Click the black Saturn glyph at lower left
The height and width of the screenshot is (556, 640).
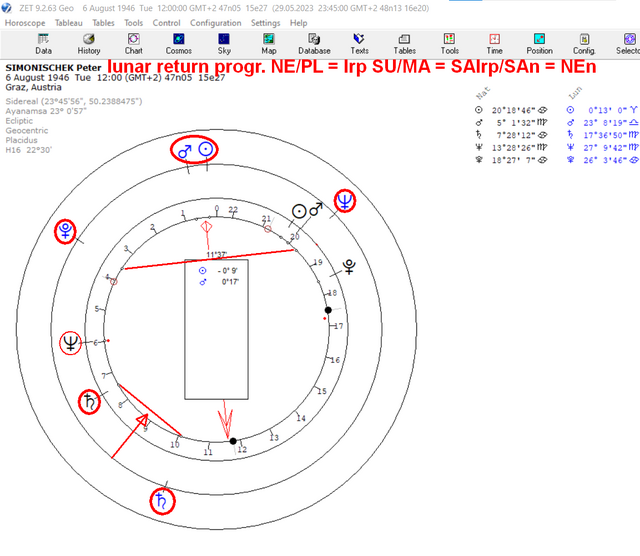point(89,402)
